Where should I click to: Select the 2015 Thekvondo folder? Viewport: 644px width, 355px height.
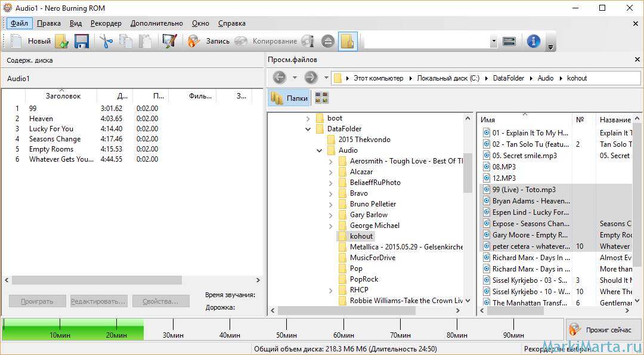click(x=364, y=140)
